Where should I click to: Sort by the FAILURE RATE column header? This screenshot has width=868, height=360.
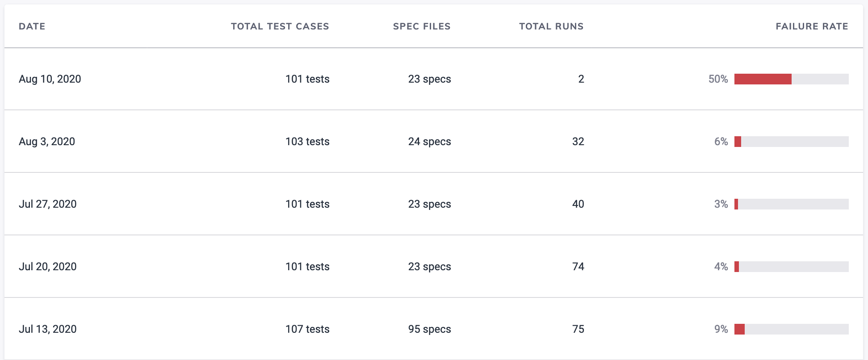coord(812,26)
